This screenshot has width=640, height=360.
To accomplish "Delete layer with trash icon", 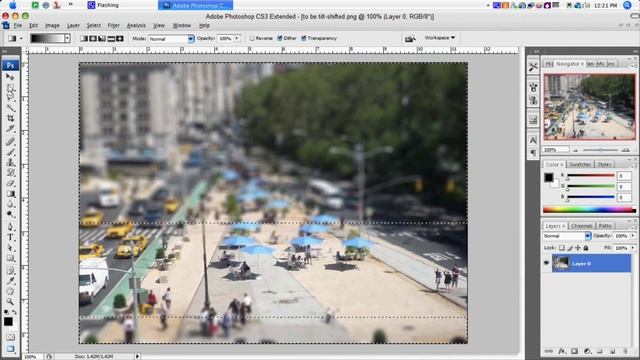I will tap(625, 351).
